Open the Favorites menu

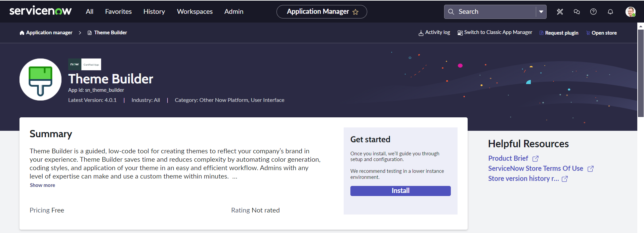pos(118,11)
